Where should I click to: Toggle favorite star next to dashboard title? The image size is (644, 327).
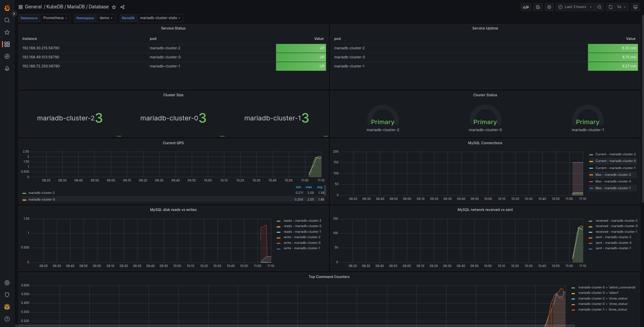tap(114, 7)
